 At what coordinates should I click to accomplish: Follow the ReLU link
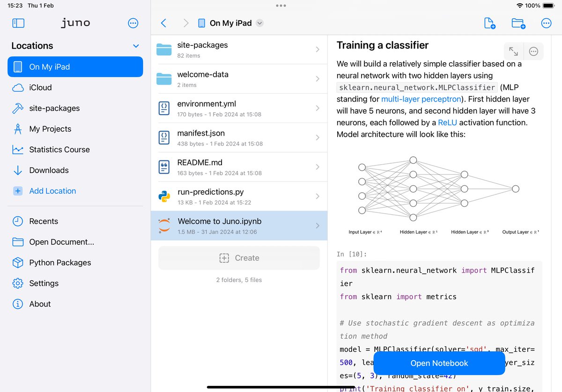click(447, 123)
